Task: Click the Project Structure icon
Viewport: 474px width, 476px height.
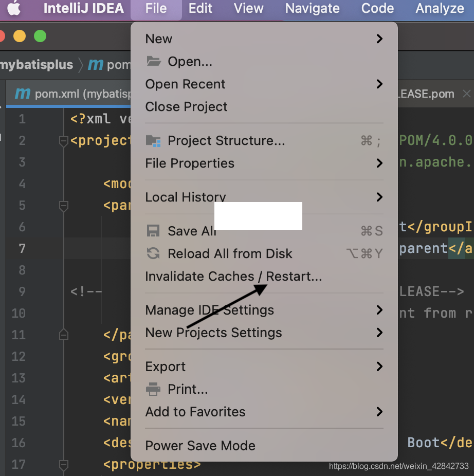Action: pyautogui.click(x=153, y=141)
